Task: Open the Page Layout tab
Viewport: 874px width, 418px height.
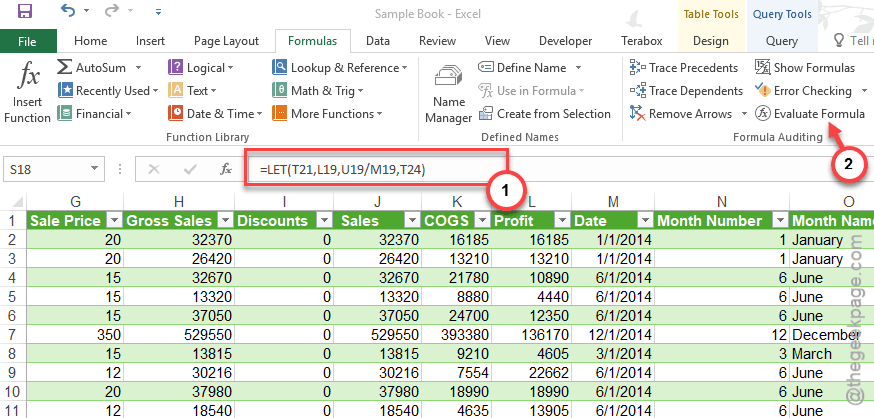Action: tap(226, 41)
